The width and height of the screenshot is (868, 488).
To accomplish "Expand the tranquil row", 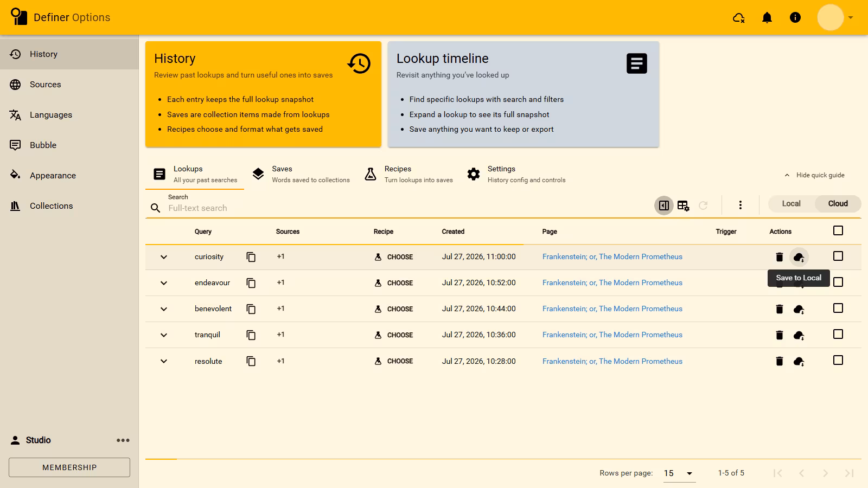I will (164, 335).
